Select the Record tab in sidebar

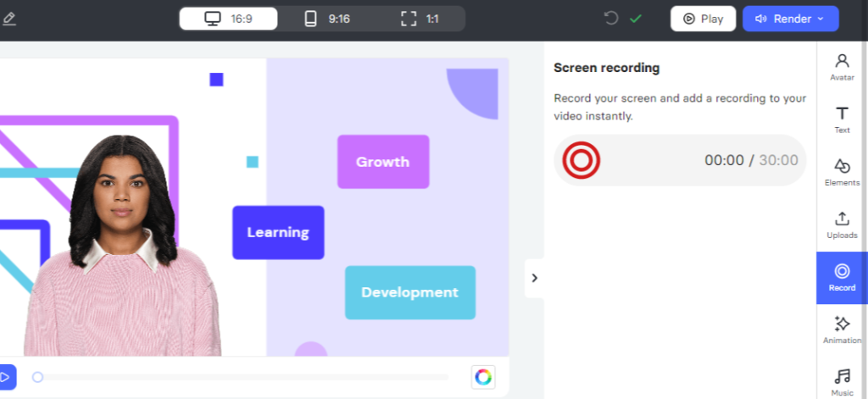(x=842, y=278)
